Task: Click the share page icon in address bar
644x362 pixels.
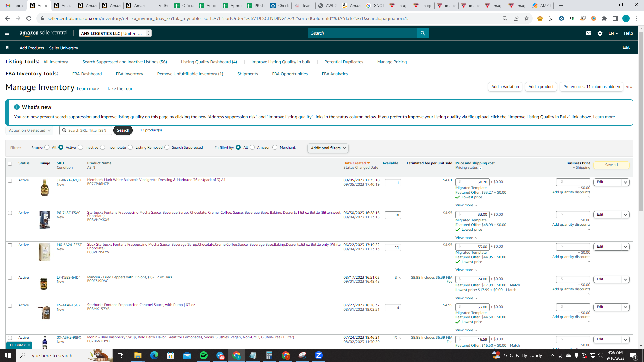Action: coord(516,18)
